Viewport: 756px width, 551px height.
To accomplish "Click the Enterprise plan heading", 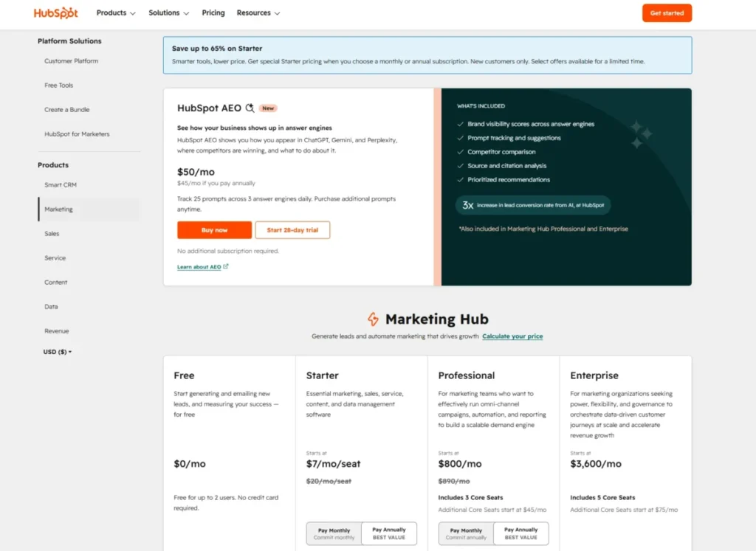I will point(594,375).
